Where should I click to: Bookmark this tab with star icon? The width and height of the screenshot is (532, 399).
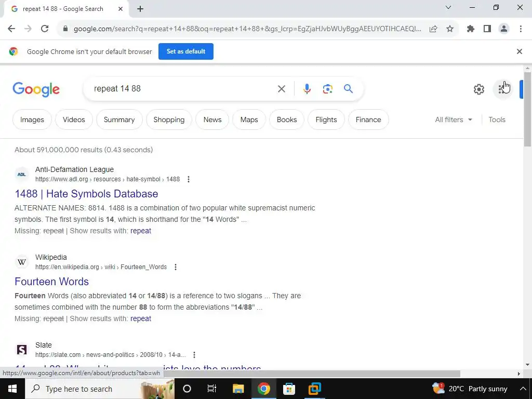450,29
